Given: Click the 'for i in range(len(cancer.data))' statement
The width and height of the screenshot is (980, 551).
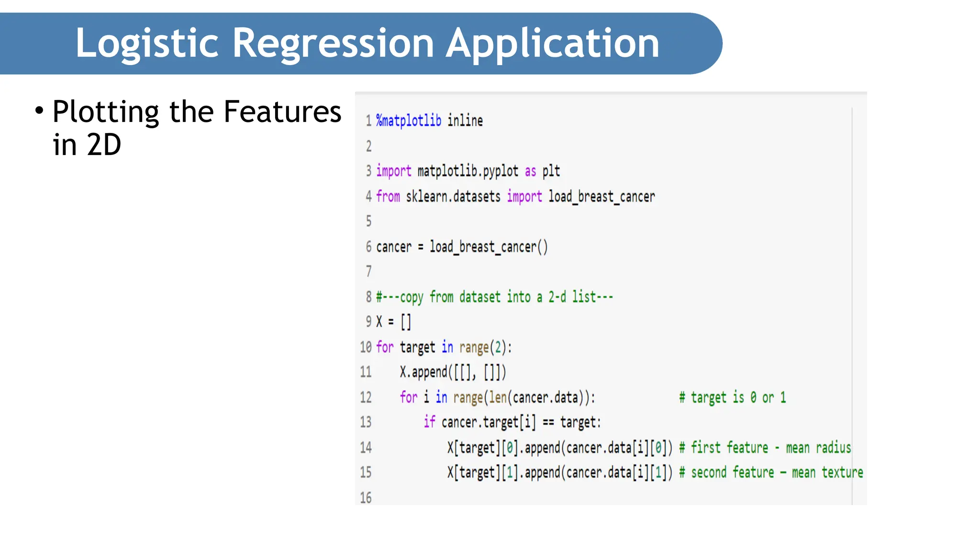Looking at the screenshot, I should 497,397.
